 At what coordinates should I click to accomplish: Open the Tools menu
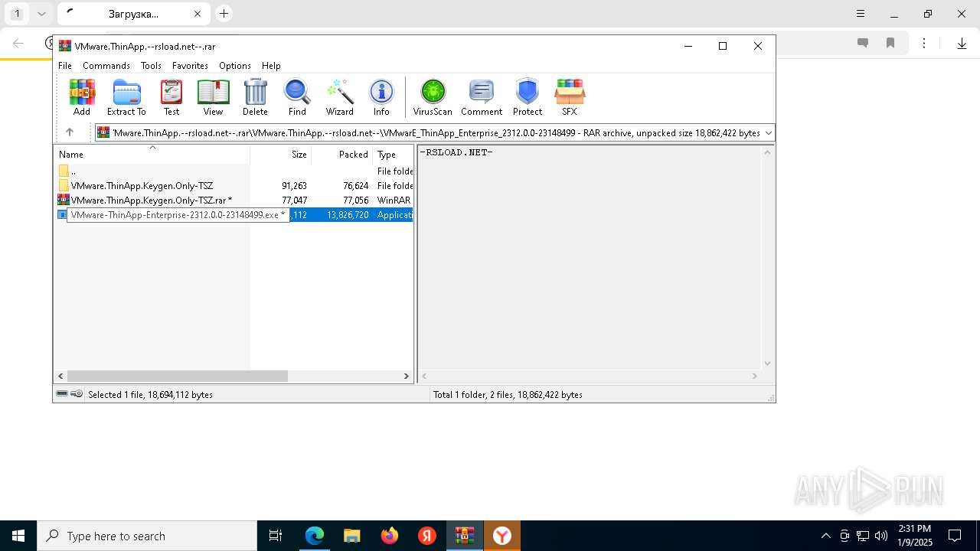[151, 66]
